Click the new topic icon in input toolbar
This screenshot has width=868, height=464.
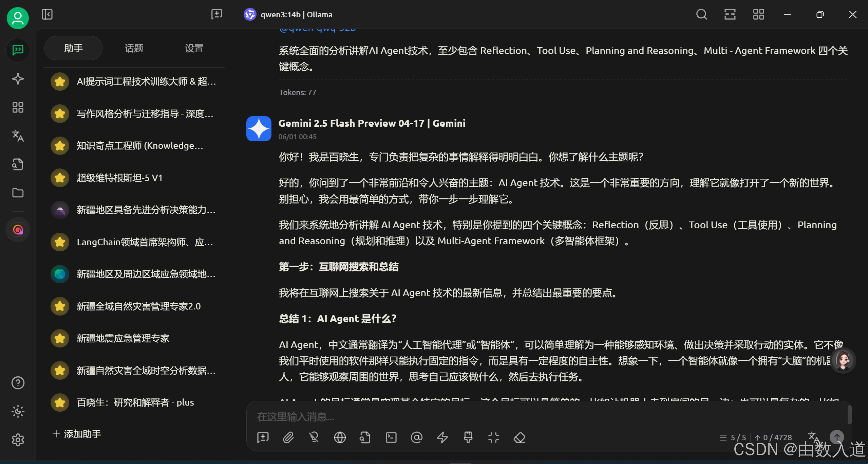(x=263, y=438)
